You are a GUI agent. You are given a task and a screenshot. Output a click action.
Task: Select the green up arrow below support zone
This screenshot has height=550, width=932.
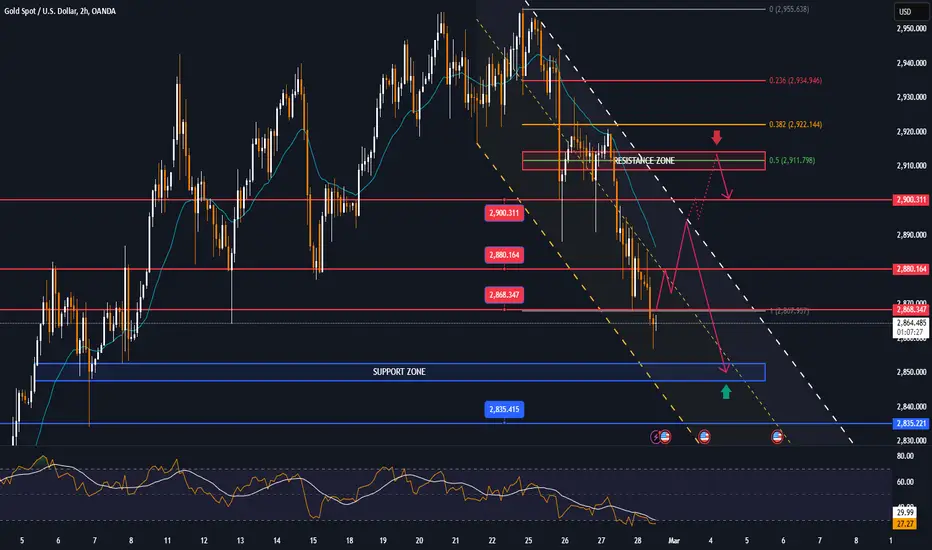[726, 392]
